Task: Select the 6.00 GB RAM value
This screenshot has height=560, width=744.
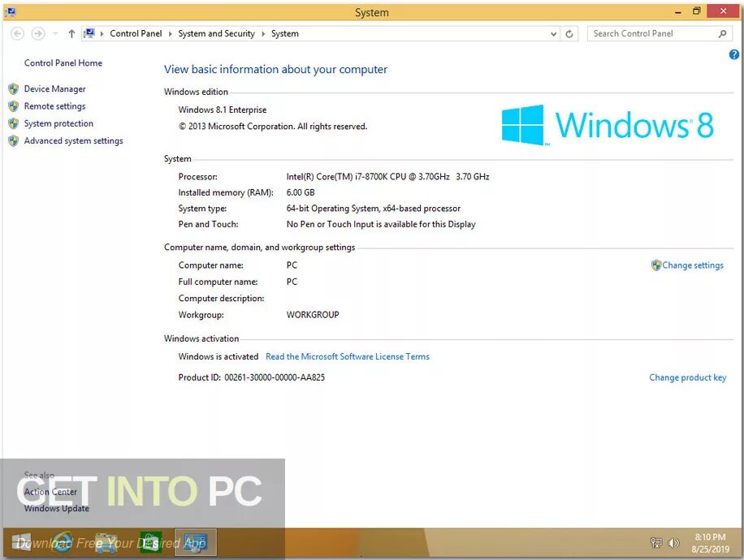Action: point(301,192)
